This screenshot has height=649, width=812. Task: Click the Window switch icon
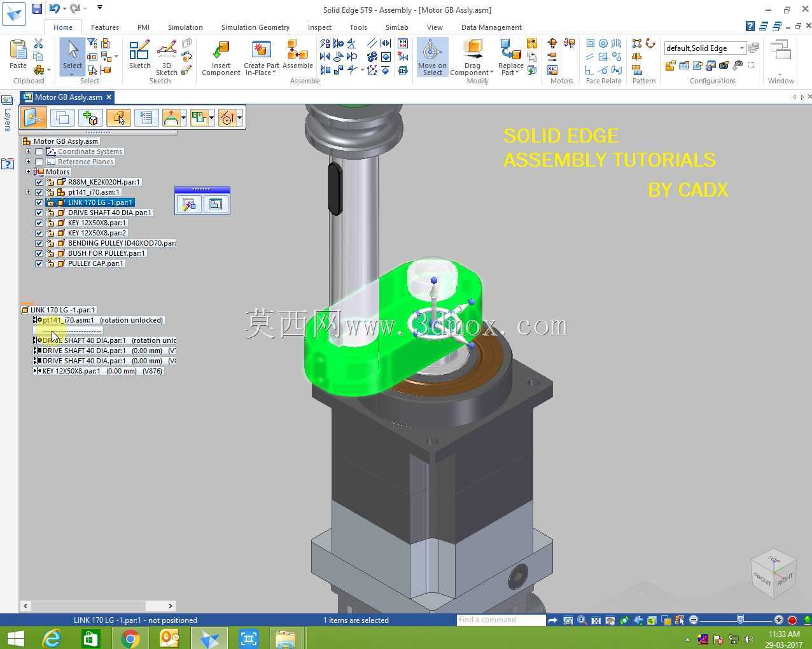click(780, 51)
